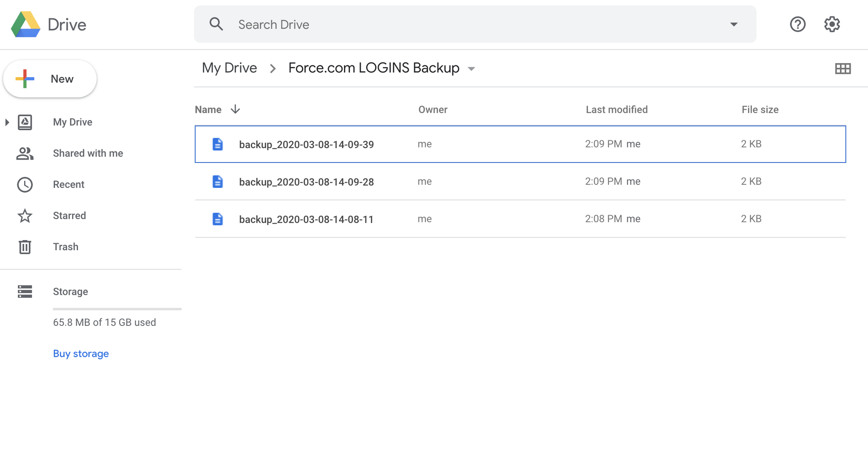Reverse sort with the Name arrow icon
Image resolution: width=868 pixels, height=456 pixels.
[235, 109]
